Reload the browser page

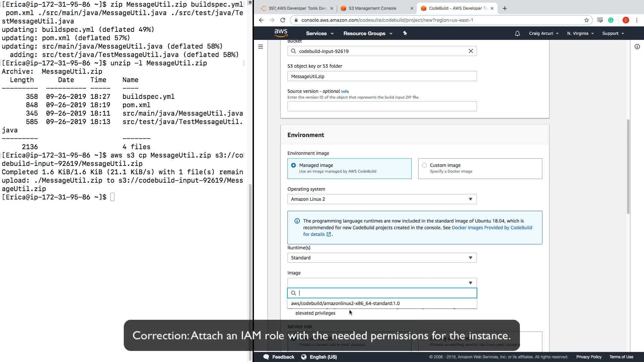[283, 20]
